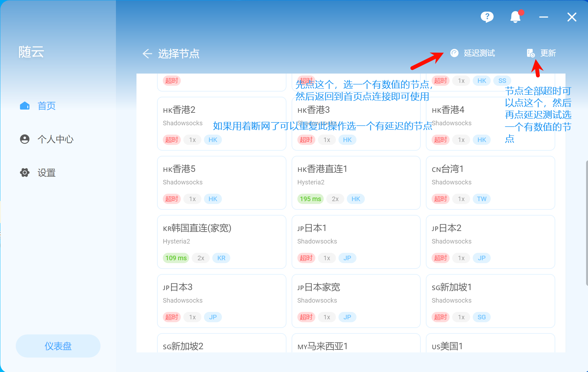
Task: Select the HK香港直连1 node
Action: click(x=356, y=182)
